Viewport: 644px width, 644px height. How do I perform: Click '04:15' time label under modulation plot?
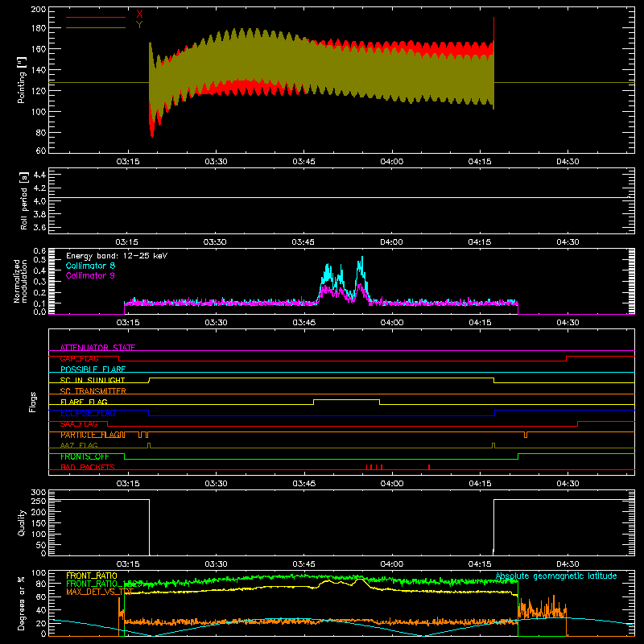(480, 323)
